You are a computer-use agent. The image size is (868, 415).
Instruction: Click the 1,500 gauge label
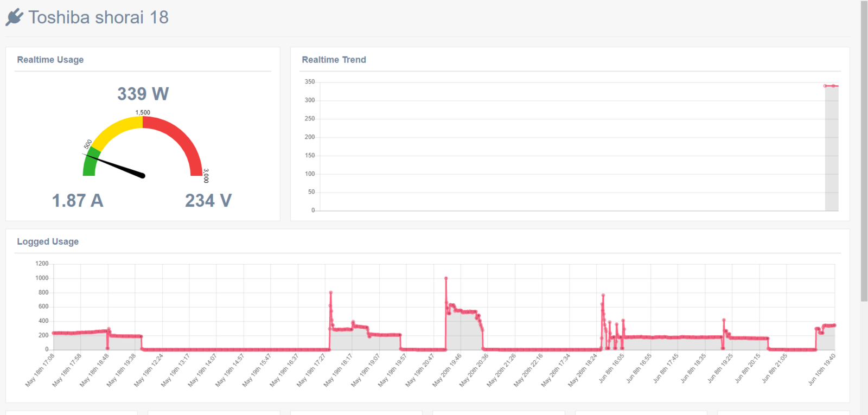point(143,112)
